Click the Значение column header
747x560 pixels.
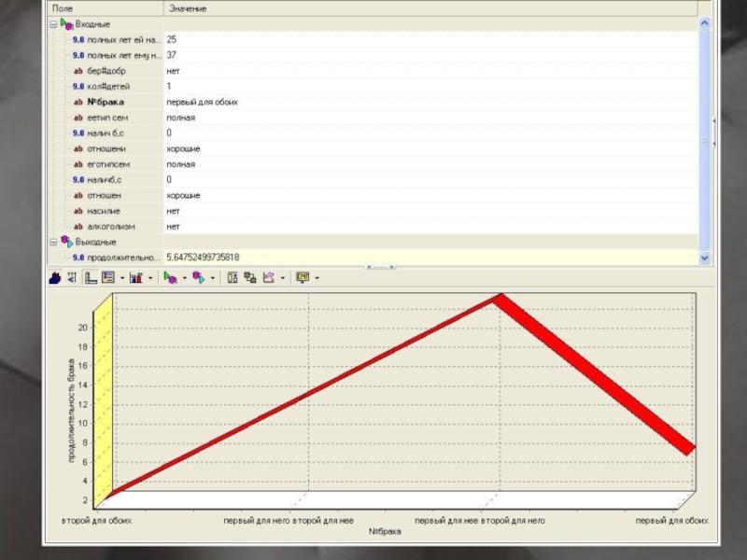[x=187, y=8]
